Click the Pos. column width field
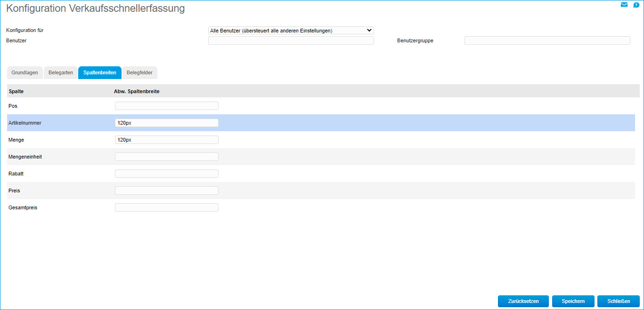644x310 pixels. click(x=166, y=106)
